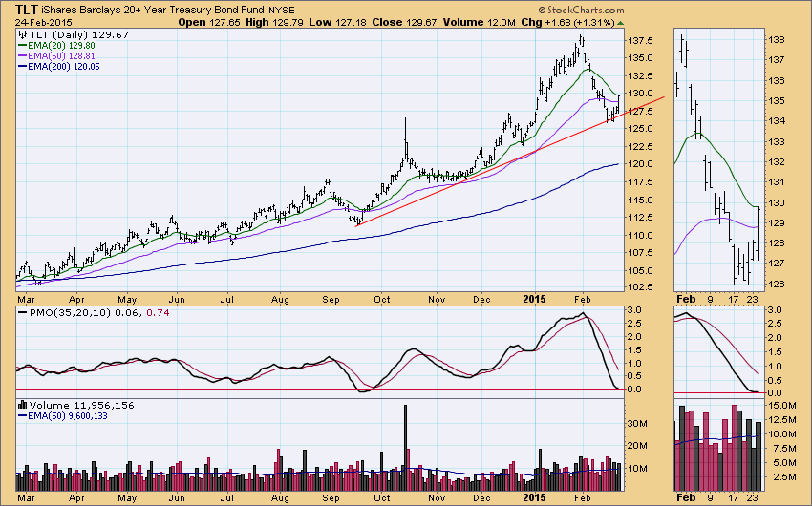
Task: Click the TLT ticker symbol in the title
Action: 26,10
